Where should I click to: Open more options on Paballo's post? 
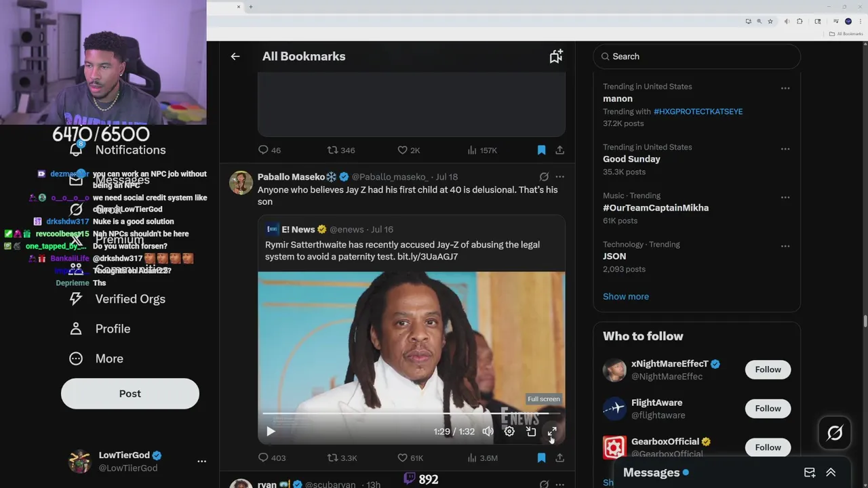(559, 177)
